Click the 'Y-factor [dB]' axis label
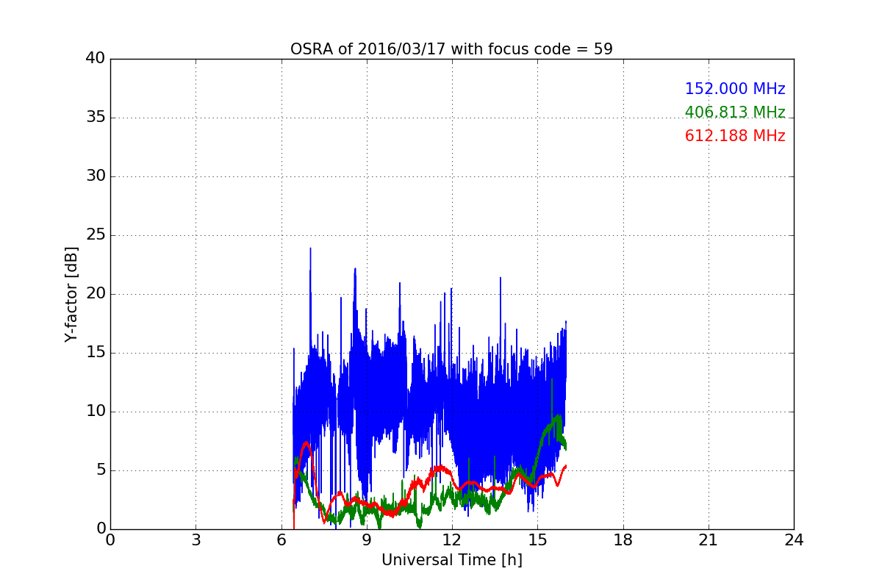 pyautogui.click(x=71, y=294)
